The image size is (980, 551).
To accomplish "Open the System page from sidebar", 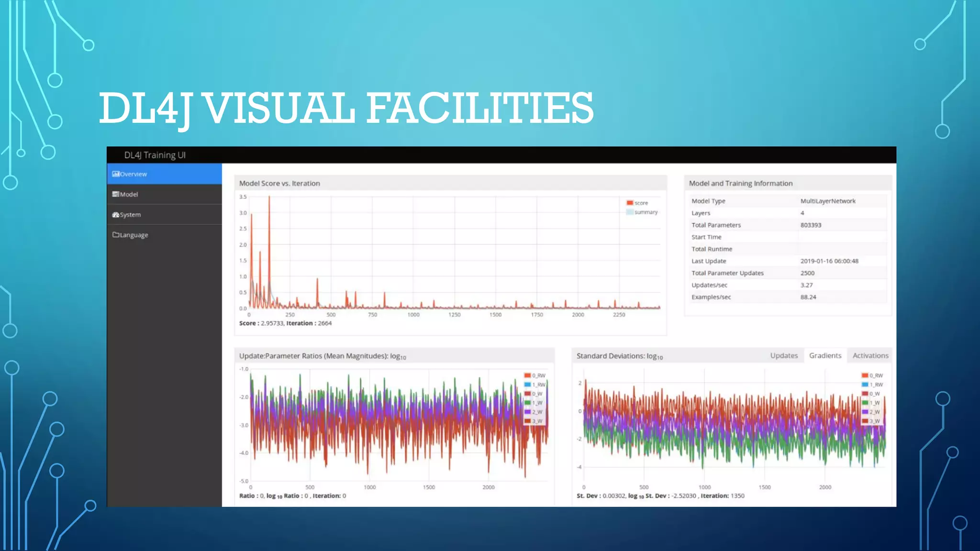I will click(130, 215).
